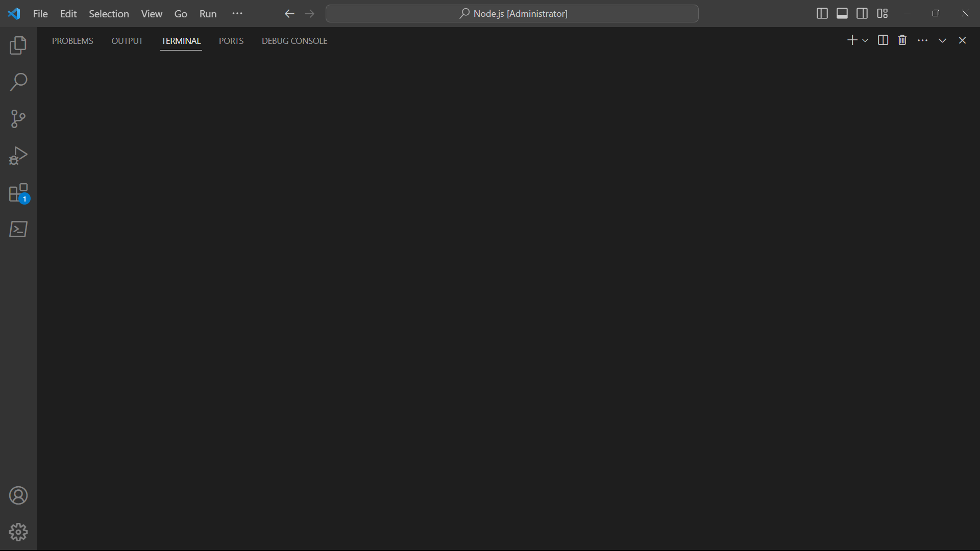Viewport: 980px width, 551px height.
Task: Switch to the PROBLEMS tab
Action: coord(72,41)
